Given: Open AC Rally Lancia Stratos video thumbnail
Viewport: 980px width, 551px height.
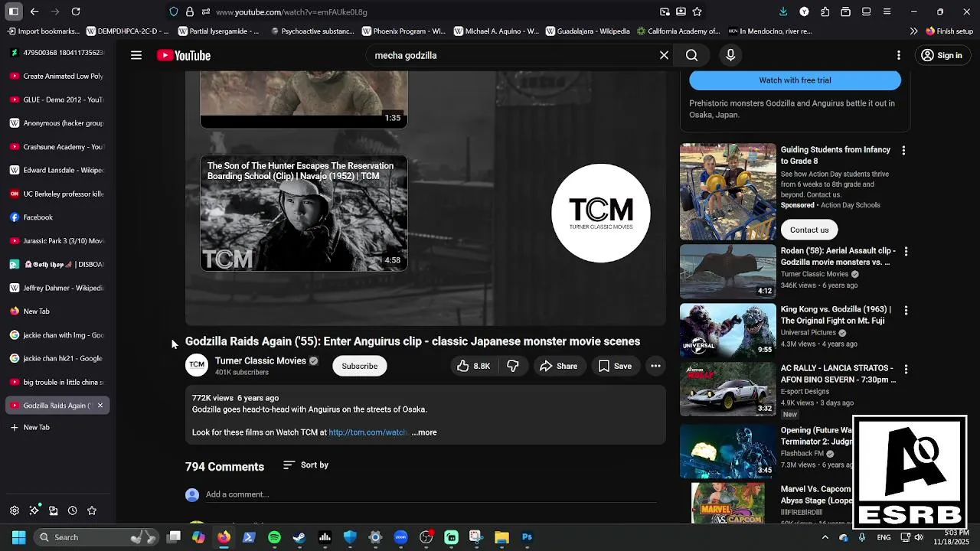Looking at the screenshot, I should click(728, 389).
